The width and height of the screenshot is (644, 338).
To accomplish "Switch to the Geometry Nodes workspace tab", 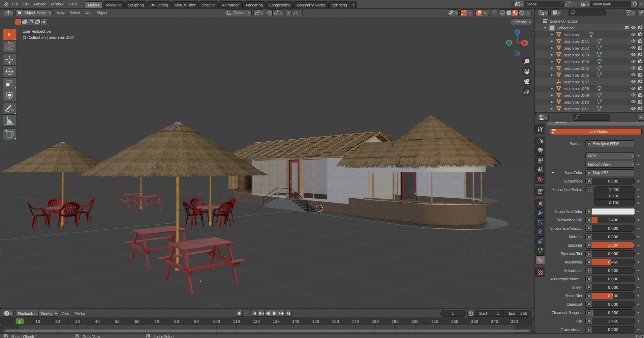I will tap(311, 5).
